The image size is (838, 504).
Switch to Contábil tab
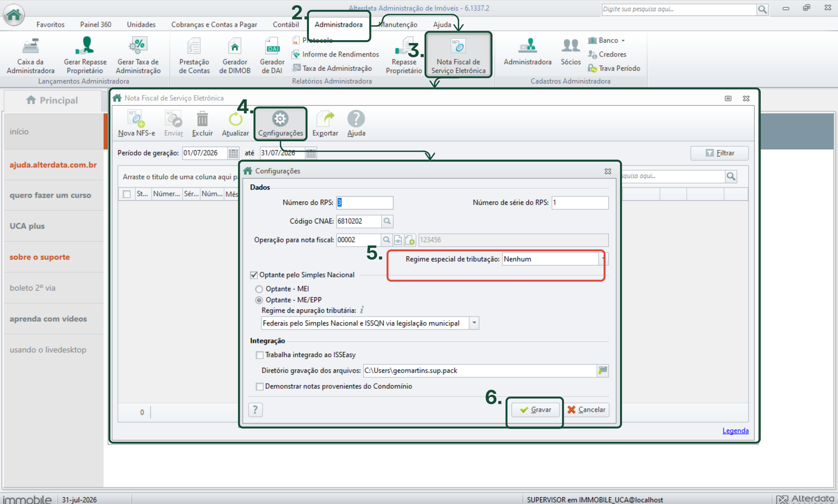coord(286,24)
